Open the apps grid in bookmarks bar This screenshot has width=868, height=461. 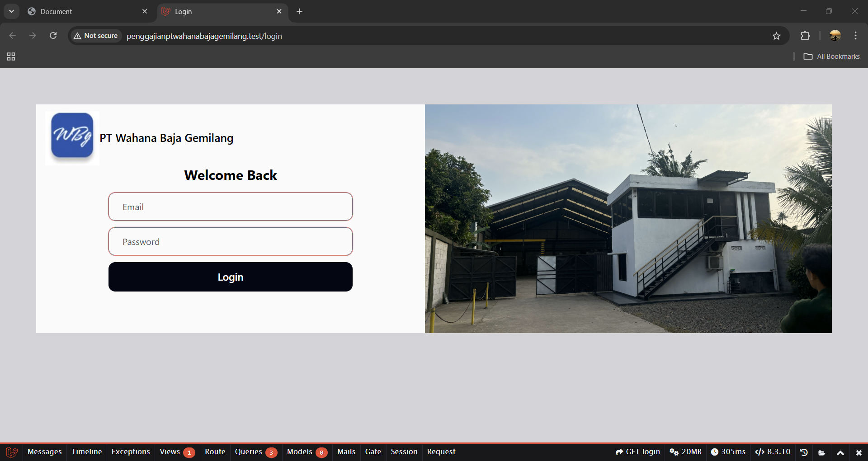point(11,56)
